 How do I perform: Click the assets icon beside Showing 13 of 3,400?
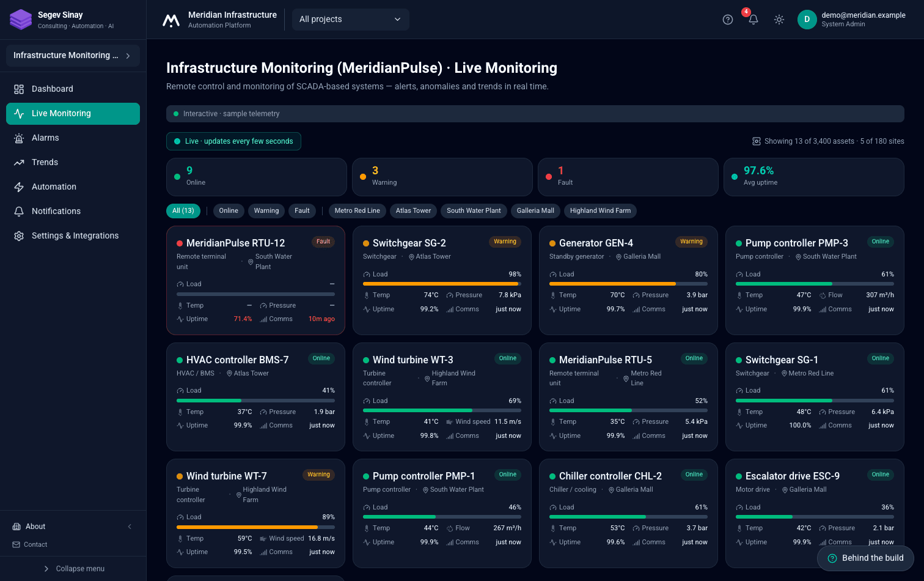tap(757, 141)
